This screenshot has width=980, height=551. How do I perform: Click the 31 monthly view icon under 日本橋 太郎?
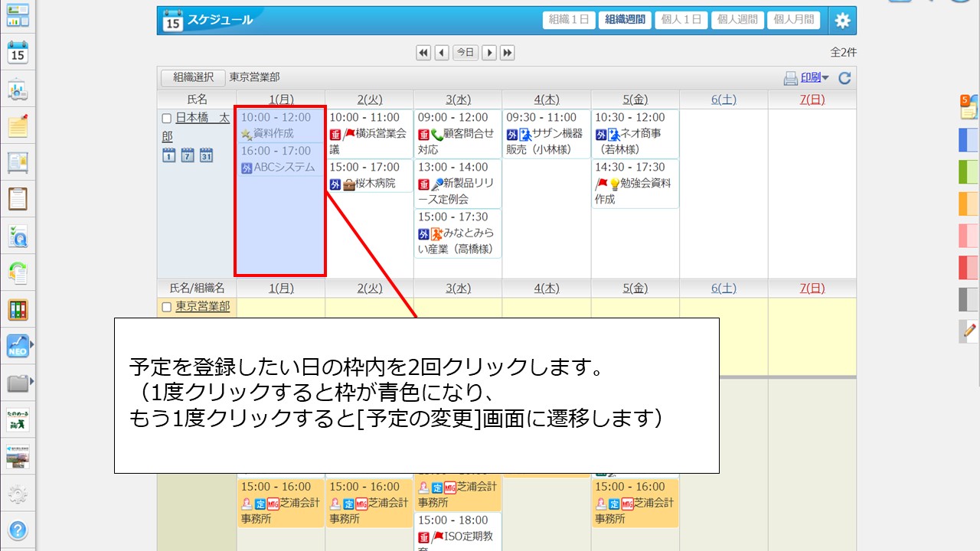206,155
